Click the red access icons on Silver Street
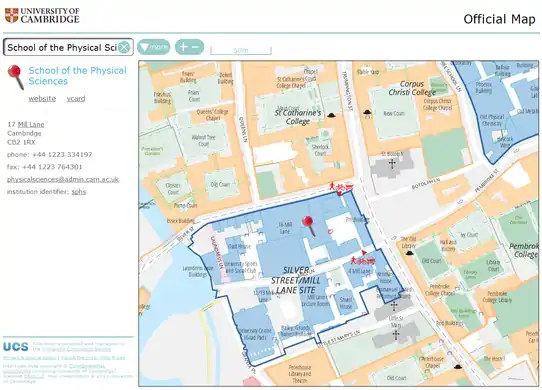The width and height of the screenshot is (542, 390). [340, 187]
